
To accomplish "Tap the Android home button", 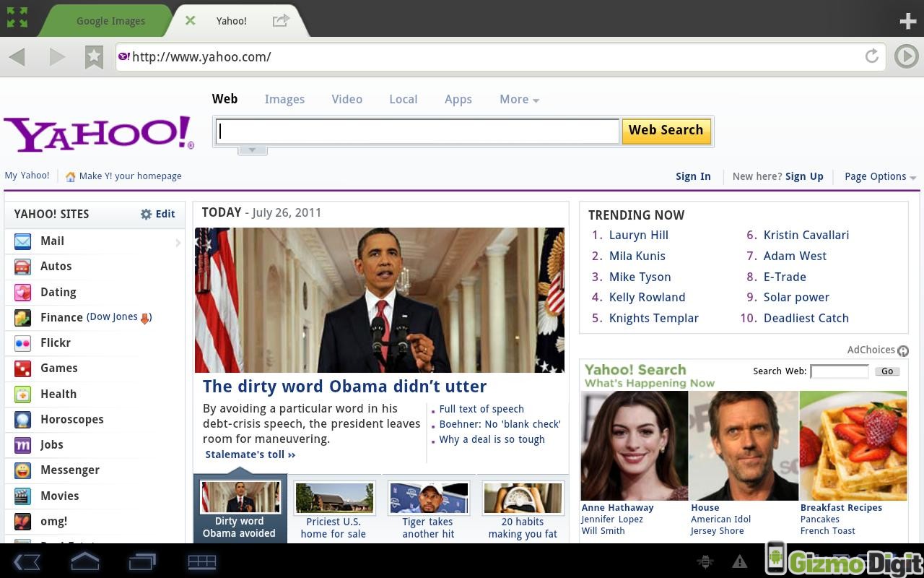I will (x=84, y=561).
